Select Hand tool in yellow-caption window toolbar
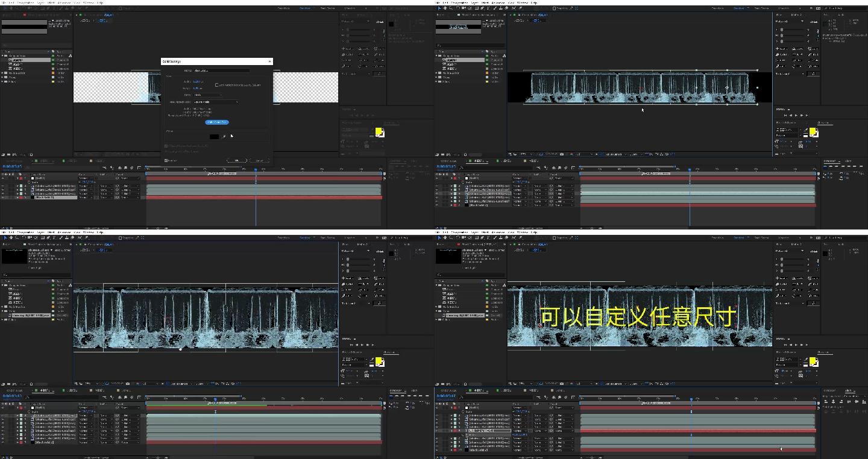Image resolution: width=868 pixels, height=459 pixels. point(445,237)
